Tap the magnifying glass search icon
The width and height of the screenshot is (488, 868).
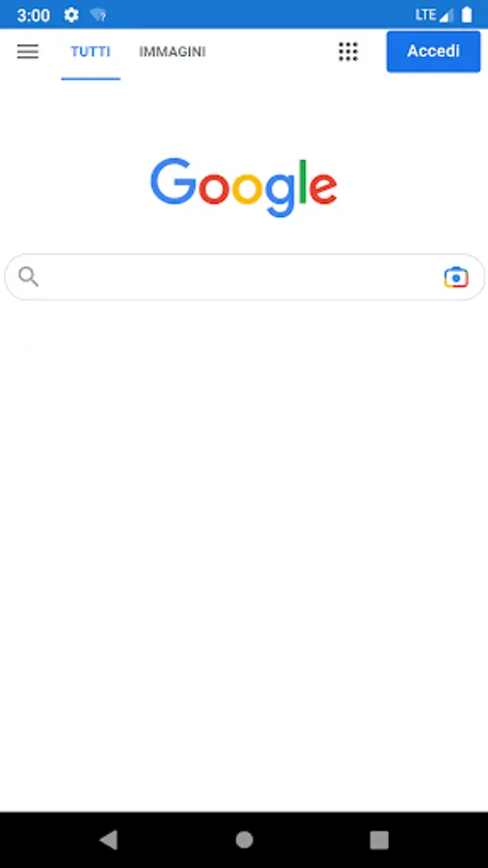pos(28,276)
